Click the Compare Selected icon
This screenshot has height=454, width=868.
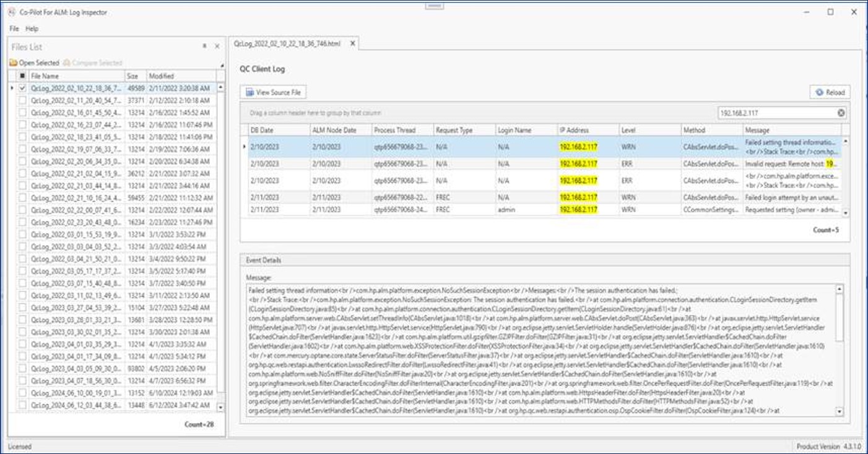(66, 63)
